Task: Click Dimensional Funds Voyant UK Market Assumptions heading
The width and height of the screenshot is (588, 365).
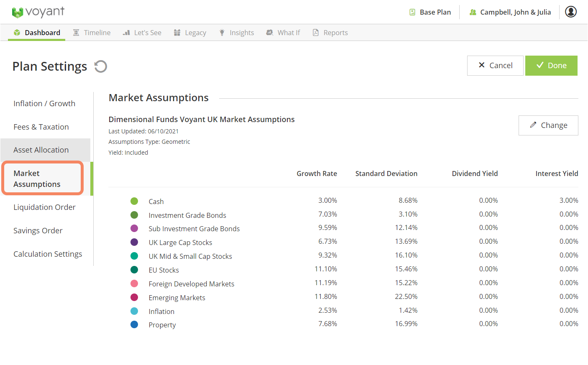Action: coord(202,120)
